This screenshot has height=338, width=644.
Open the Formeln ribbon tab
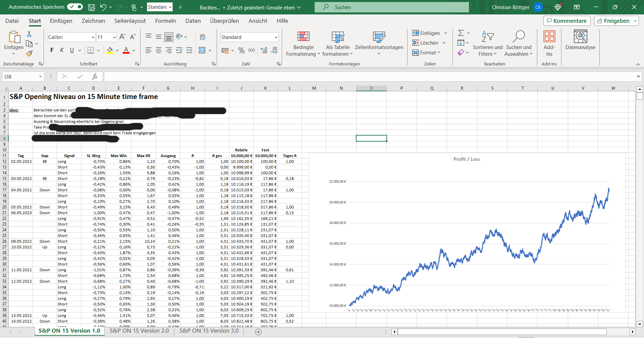click(x=165, y=21)
